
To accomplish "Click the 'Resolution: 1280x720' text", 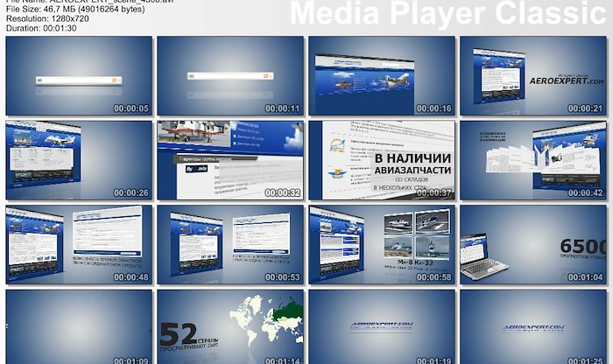I will click(47, 18).
